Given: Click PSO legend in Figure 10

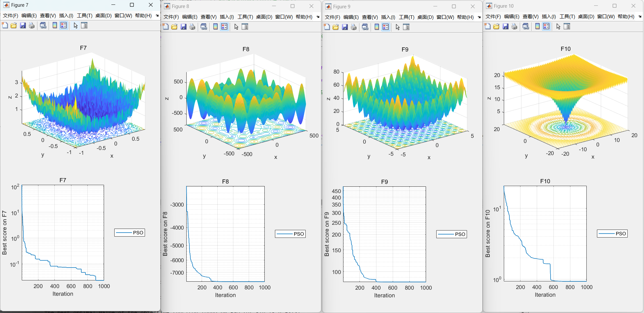Looking at the screenshot, I should (x=612, y=234).
